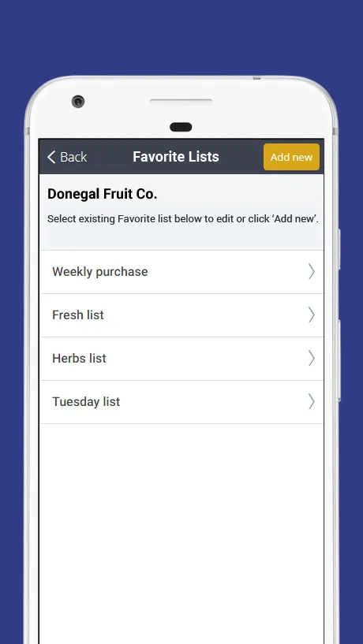Click the phone's earpiece speaker slot
Viewport: 363px width, 644px height.
[181, 101]
